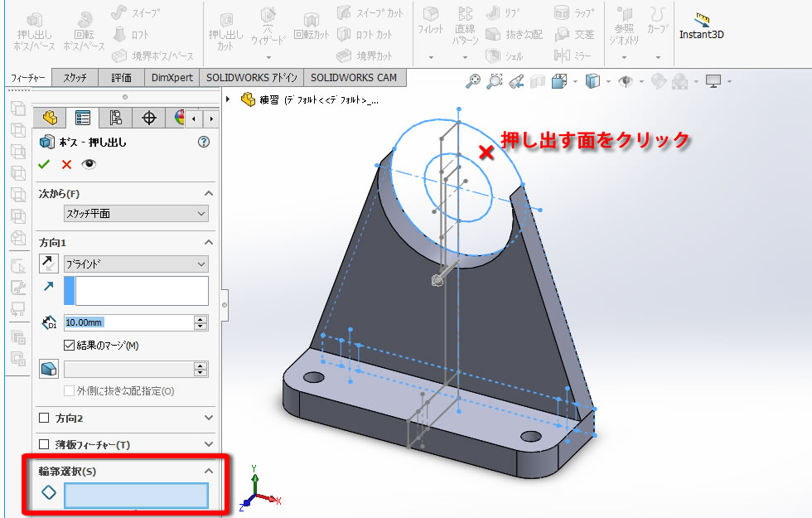Click Revolved Boss/Base tool (回転ボス/ベース)
Image resolution: width=812 pixels, height=518 pixels.
pos(84,31)
